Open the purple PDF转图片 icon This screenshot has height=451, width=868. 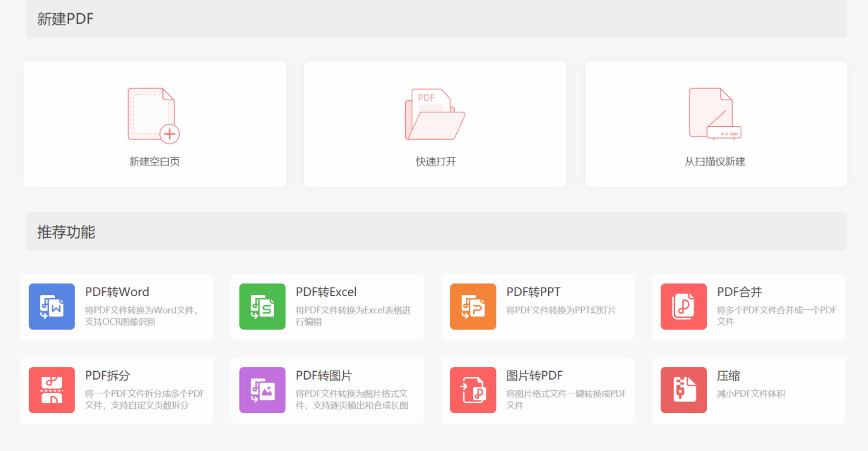click(262, 390)
